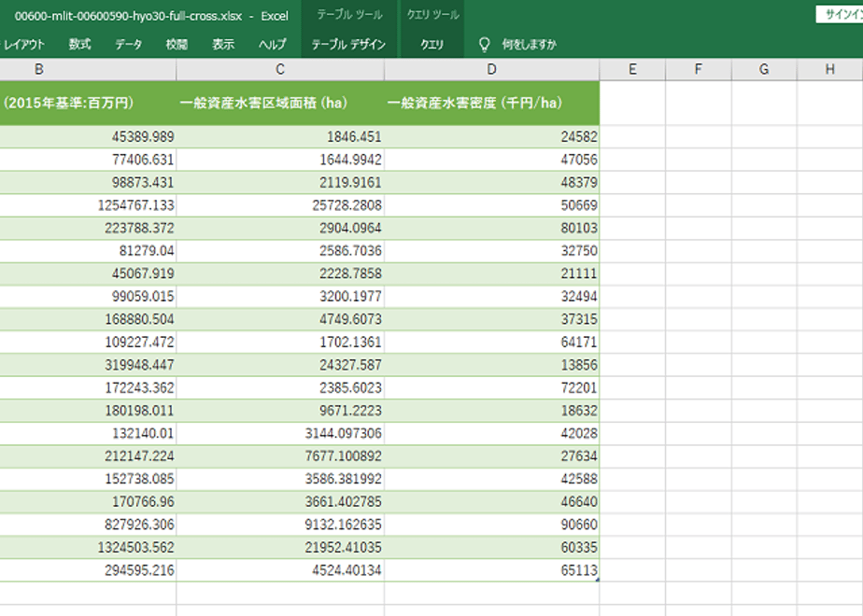The image size is (863, 616).
Task: Select cell with value 98873.431
Action: 88,183
